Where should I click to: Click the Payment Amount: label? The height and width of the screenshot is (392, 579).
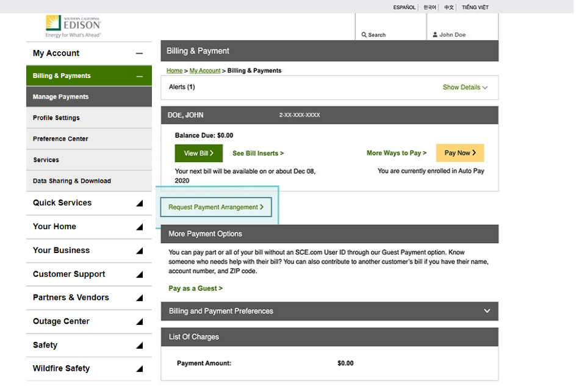coord(204,363)
